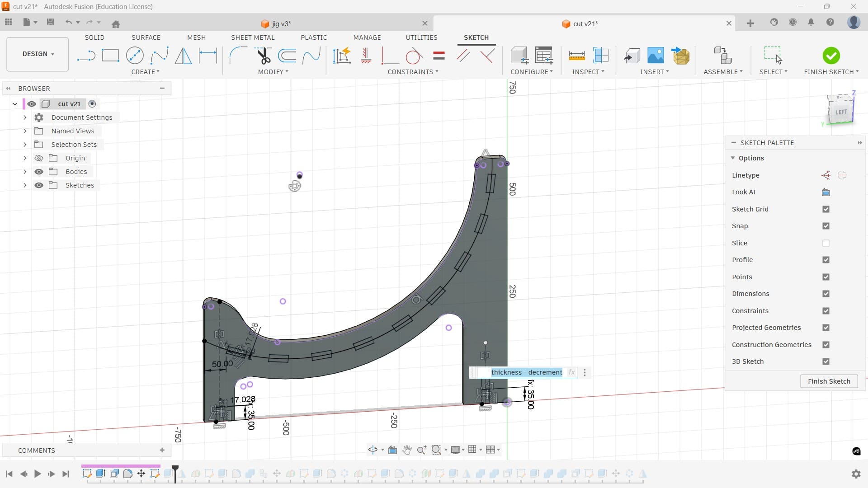Click the thickness - decrement dimension input
Viewport: 868px width, 488px height.
[526, 372]
